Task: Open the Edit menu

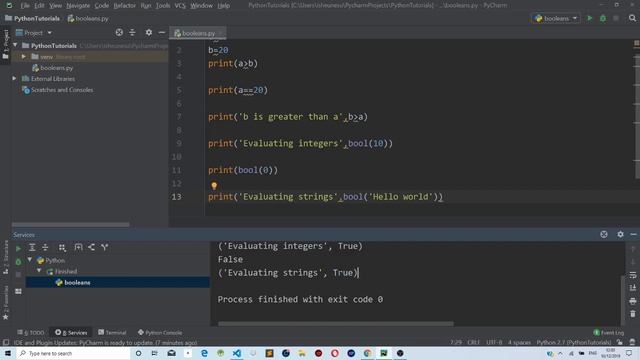Action: [x=39, y=6]
